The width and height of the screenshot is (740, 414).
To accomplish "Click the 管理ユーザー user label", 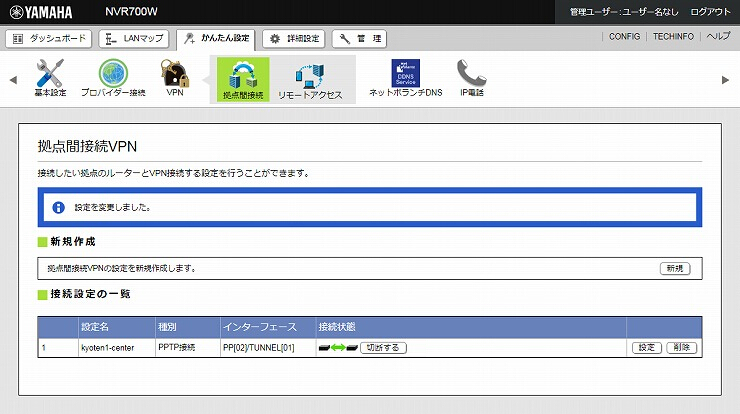I will coord(624,12).
